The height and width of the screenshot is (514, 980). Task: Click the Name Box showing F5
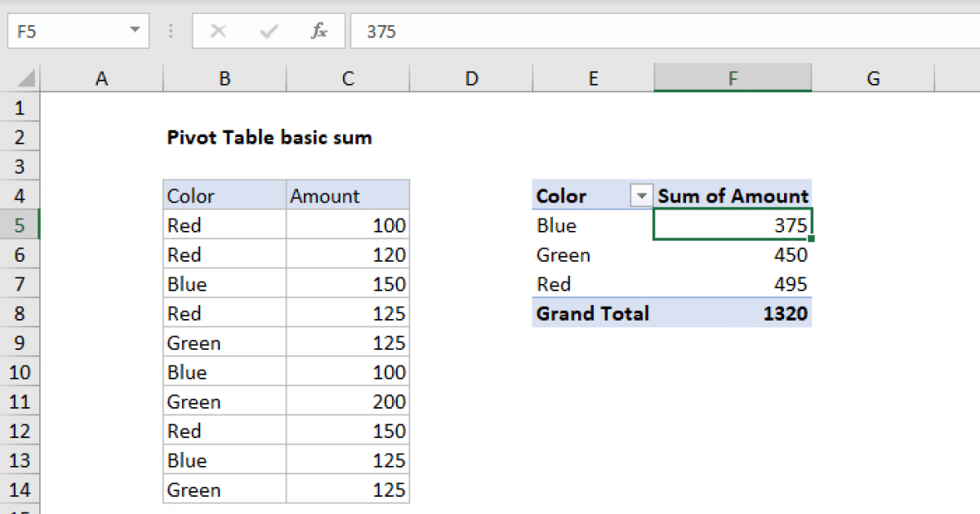click(x=65, y=32)
